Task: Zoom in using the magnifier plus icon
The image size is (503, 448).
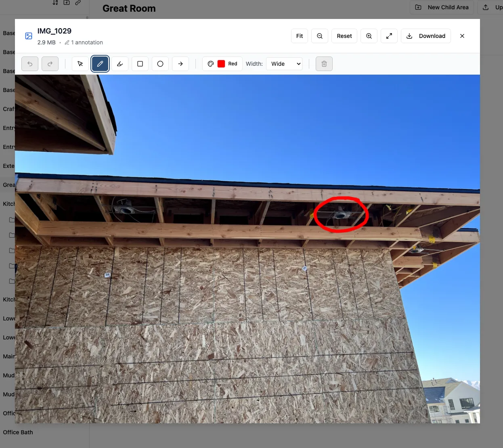Action: [369, 36]
